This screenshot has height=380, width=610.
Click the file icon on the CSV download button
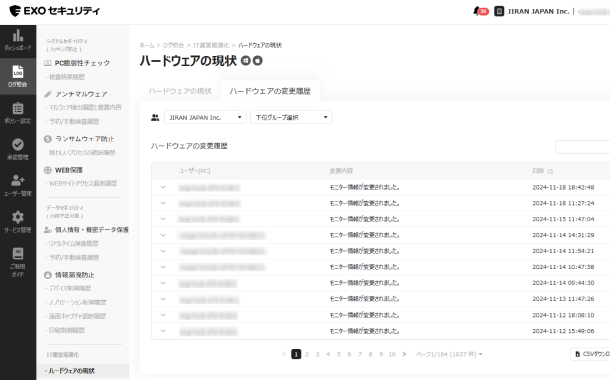click(578, 354)
